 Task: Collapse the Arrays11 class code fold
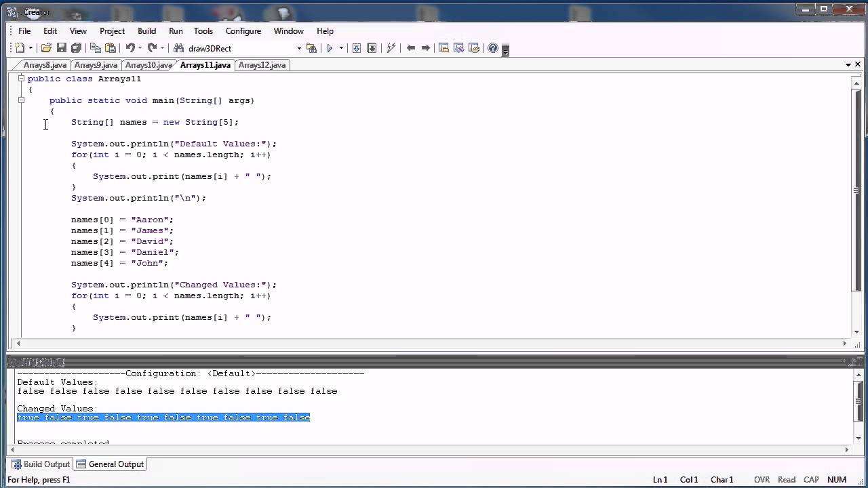point(21,79)
